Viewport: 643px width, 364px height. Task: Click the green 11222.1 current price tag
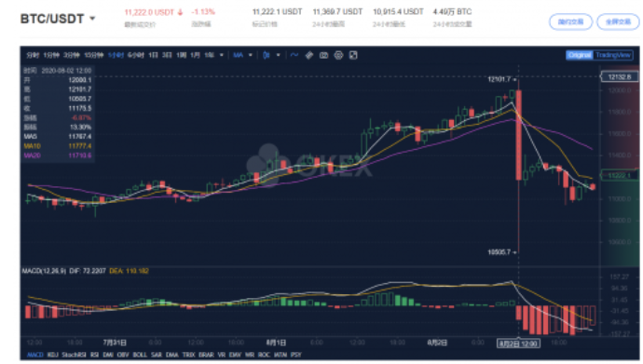pos(619,175)
